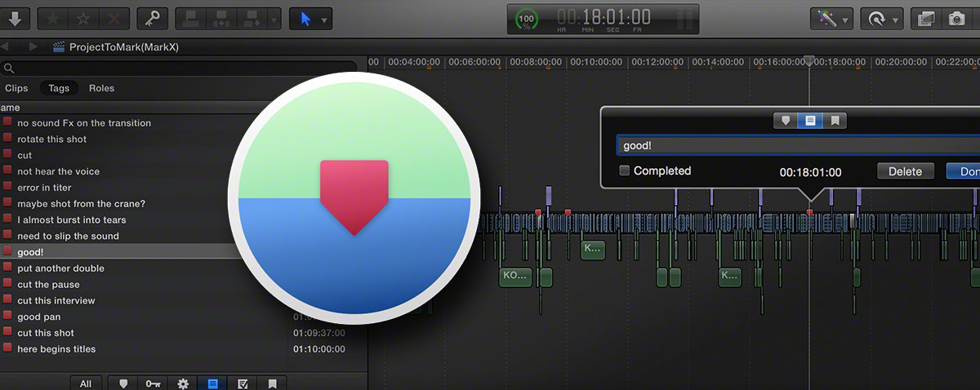Image resolution: width=980 pixels, height=390 pixels.
Task: Click the ProjectToMark clapperboard icon
Action: pos(59,47)
